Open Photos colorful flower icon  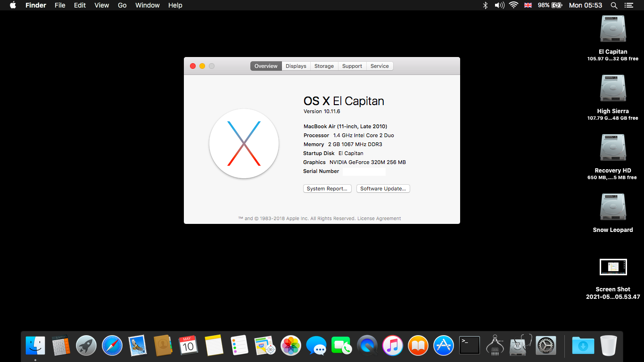coord(290,346)
